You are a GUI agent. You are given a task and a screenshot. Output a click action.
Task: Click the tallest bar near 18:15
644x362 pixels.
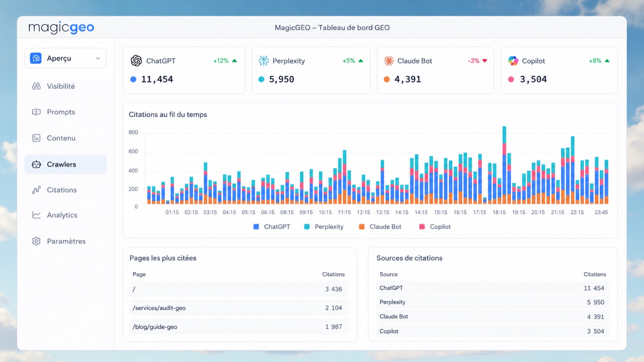504,165
